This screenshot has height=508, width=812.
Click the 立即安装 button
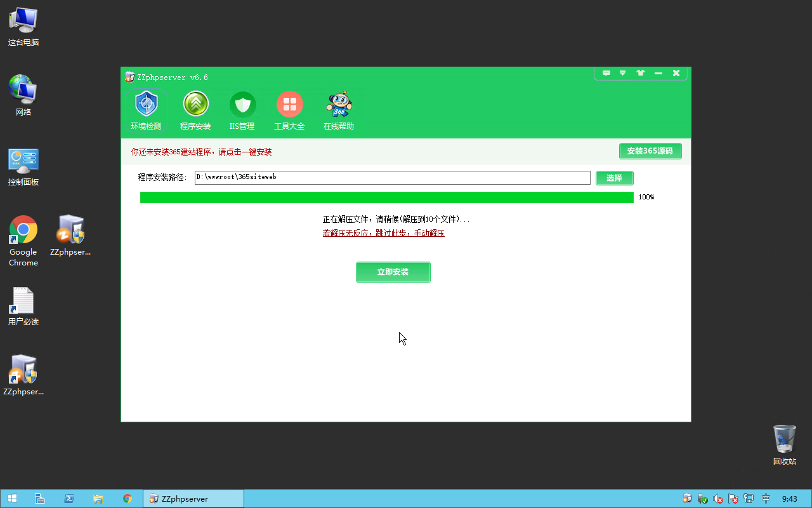click(393, 272)
